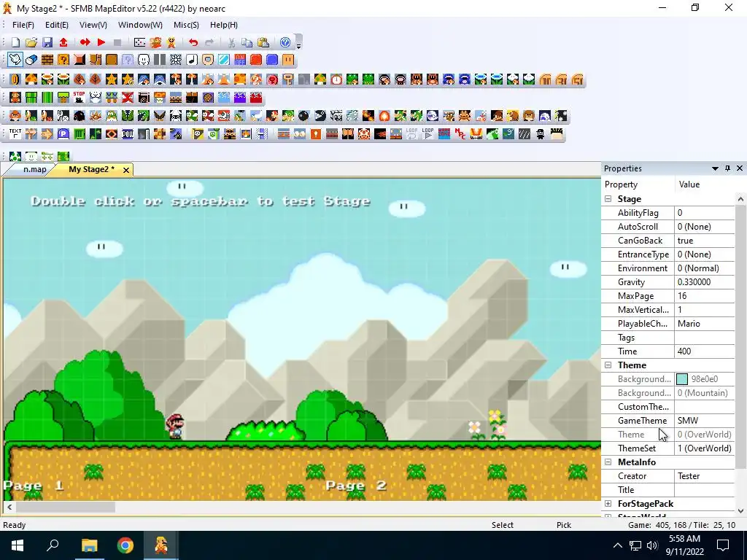Screen dimensions: 747x560
Task: Choose the STOP camera object
Action: point(79,98)
